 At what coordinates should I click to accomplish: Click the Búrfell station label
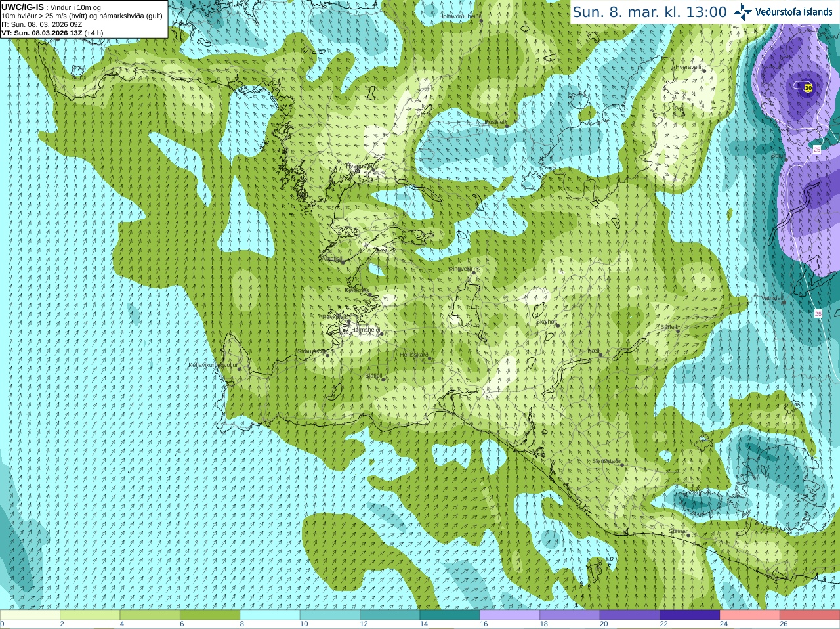669,327
